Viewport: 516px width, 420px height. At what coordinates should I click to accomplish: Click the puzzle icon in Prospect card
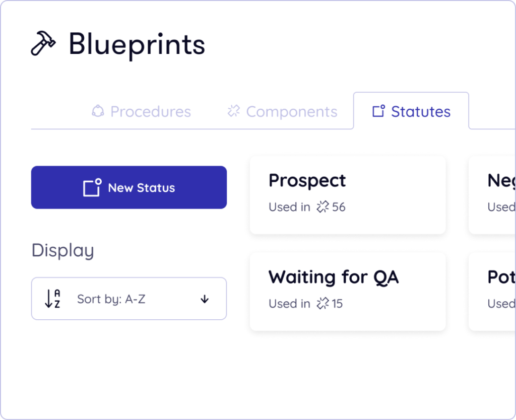(322, 207)
